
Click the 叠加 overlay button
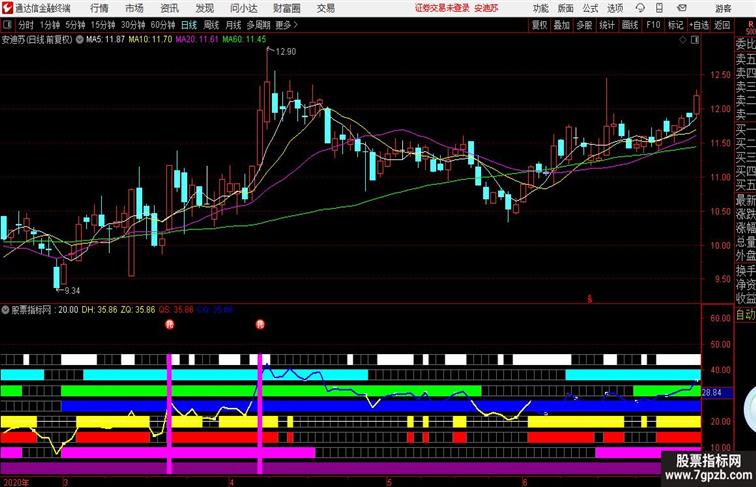point(562,25)
